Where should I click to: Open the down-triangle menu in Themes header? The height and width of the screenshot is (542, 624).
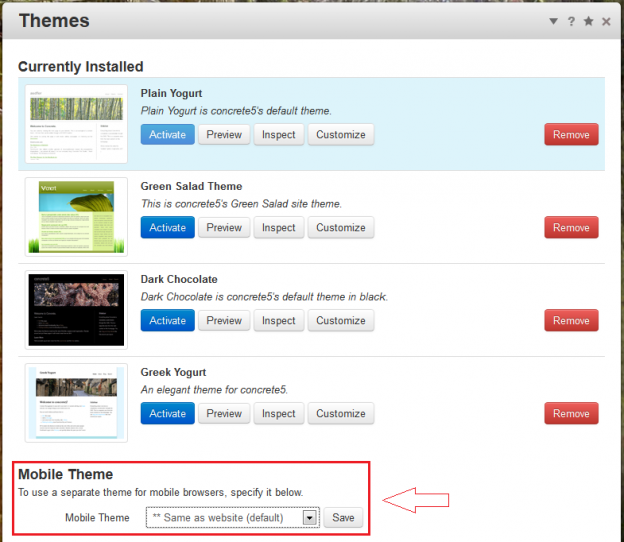point(554,21)
